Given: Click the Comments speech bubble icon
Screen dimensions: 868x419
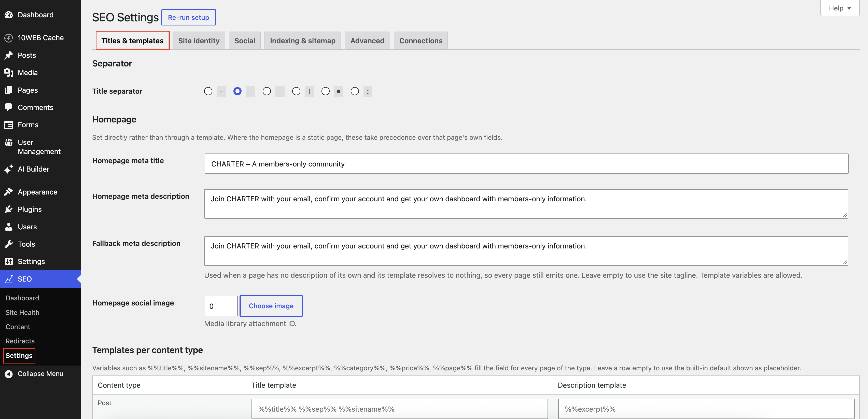Looking at the screenshot, I should (x=9, y=107).
